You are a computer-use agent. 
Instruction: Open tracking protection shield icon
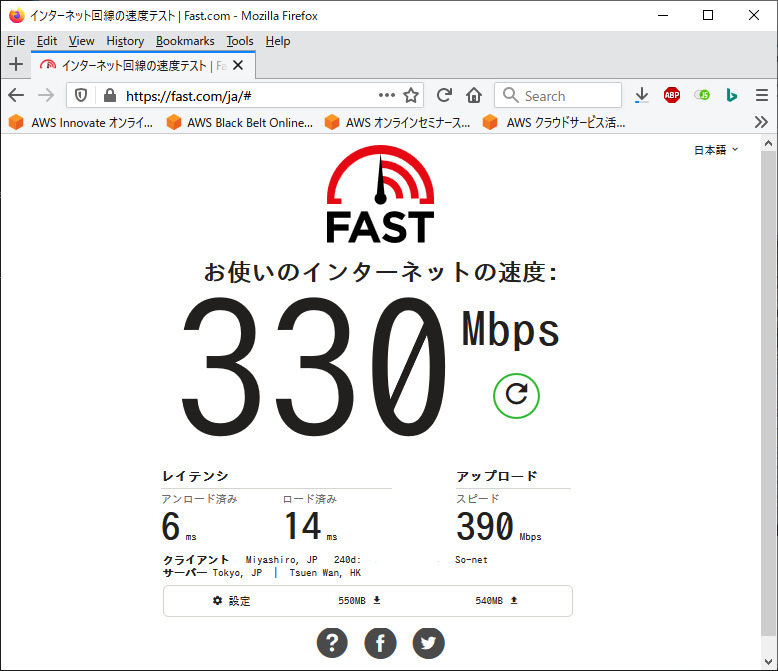click(81, 95)
